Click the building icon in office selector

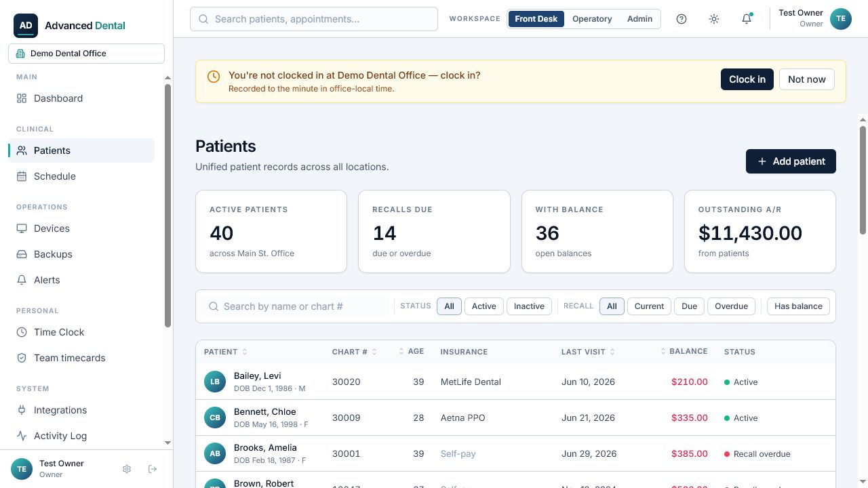[20, 54]
